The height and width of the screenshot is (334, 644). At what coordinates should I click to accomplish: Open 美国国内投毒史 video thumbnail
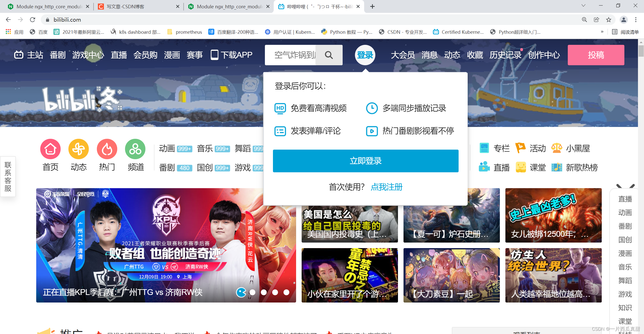point(350,224)
